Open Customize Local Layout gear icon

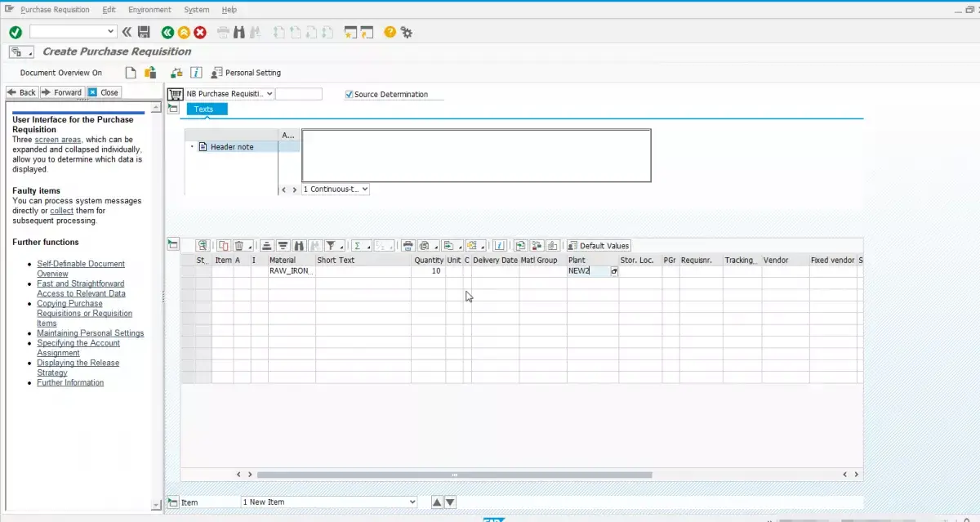click(406, 32)
